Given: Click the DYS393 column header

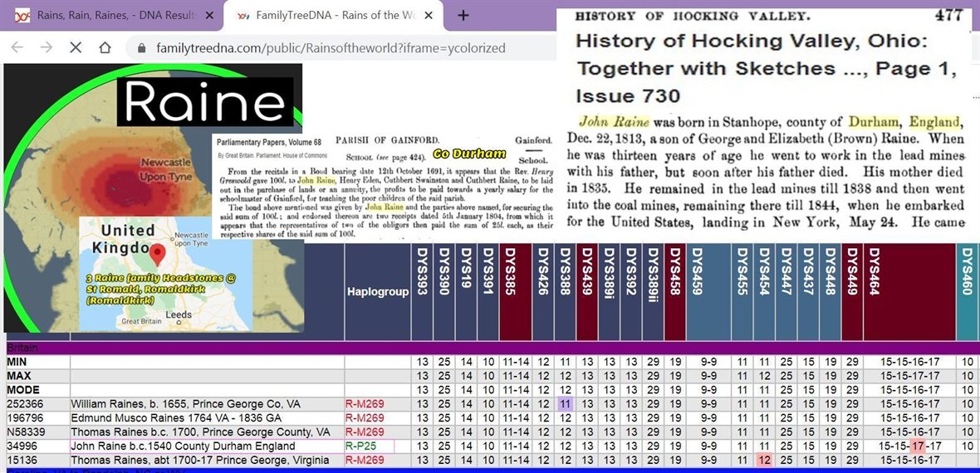Looking at the screenshot, I should coord(423,292).
